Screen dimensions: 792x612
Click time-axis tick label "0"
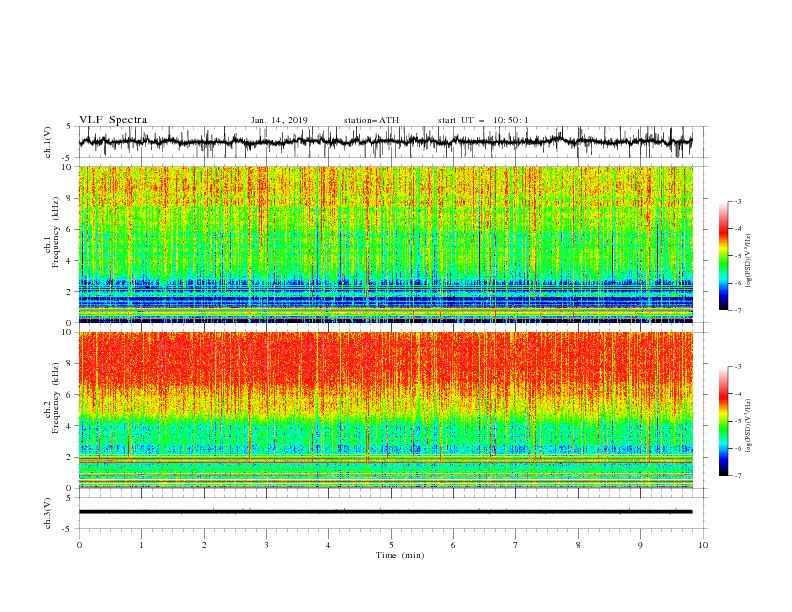(x=79, y=545)
